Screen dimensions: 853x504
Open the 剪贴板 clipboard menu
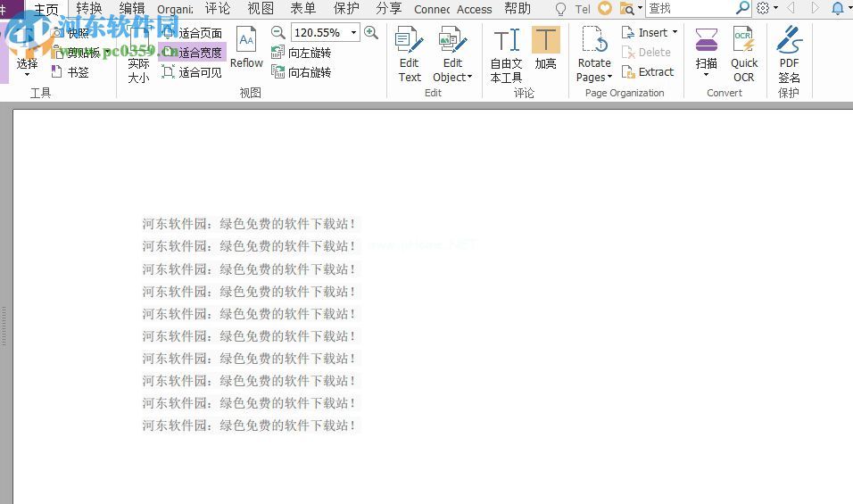pyautogui.click(x=81, y=53)
